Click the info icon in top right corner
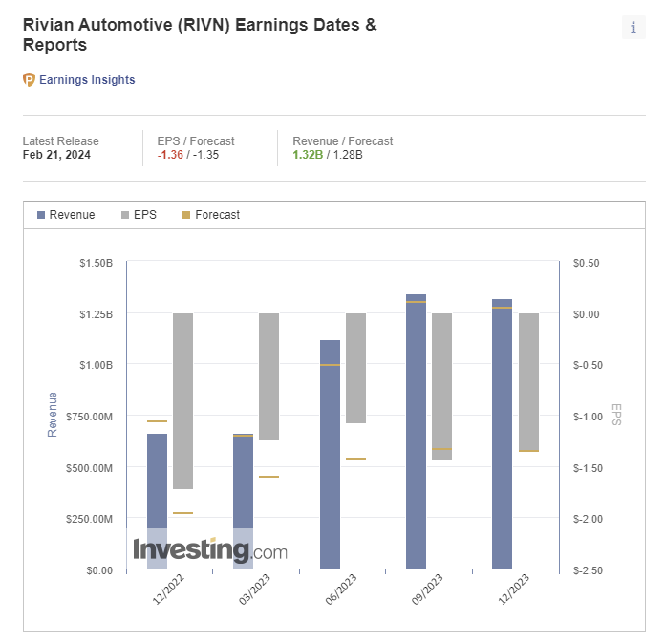This screenshot has height=644, width=665. (633, 28)
